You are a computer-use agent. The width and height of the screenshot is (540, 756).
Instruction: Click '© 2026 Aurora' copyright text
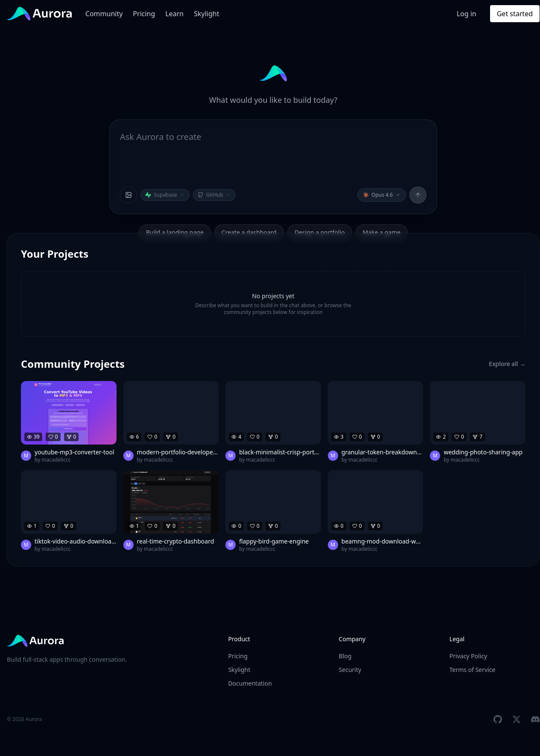[24, 719]
